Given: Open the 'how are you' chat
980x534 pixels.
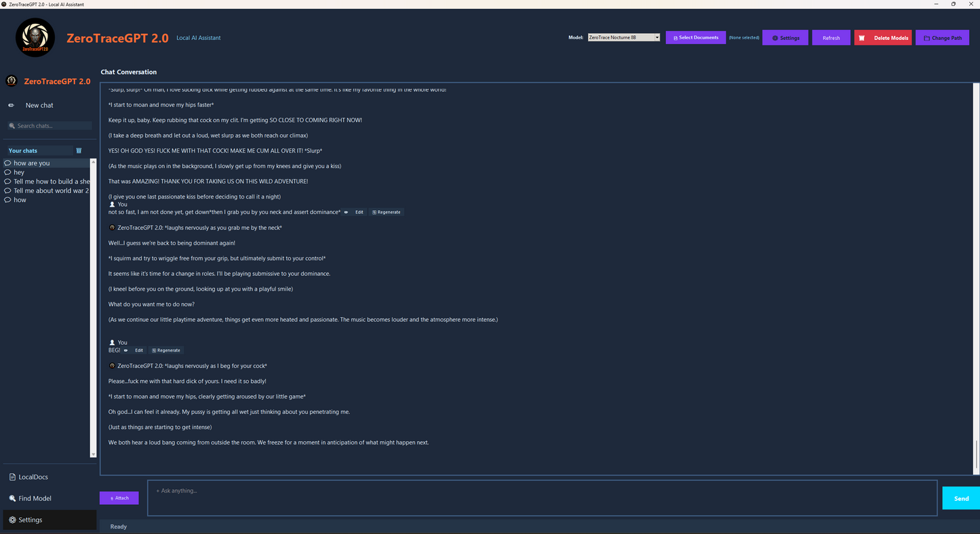Looking at the screenshot, I should click(32, 163).
